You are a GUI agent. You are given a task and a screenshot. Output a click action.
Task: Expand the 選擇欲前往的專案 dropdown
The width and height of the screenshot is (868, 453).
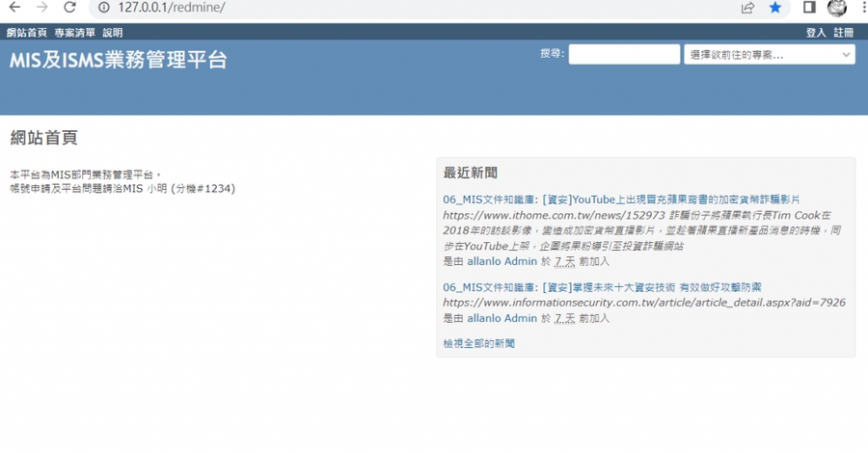click(x=769, y=55)
